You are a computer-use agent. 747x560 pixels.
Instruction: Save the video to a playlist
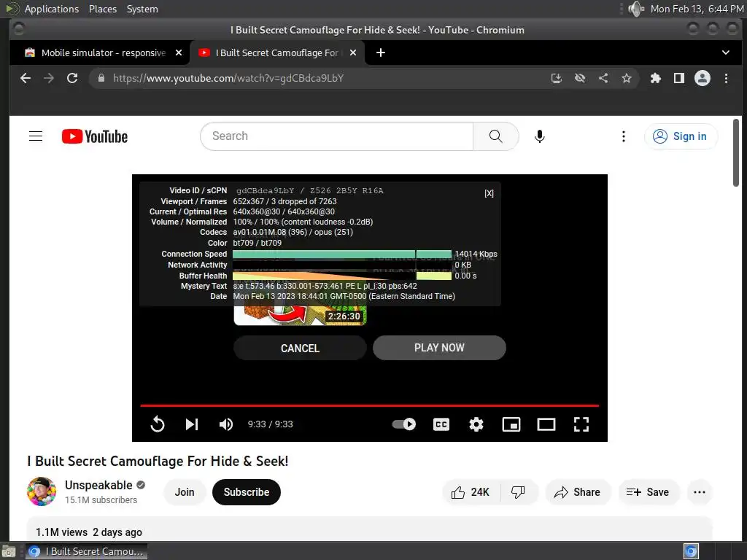tap(649, 492)
